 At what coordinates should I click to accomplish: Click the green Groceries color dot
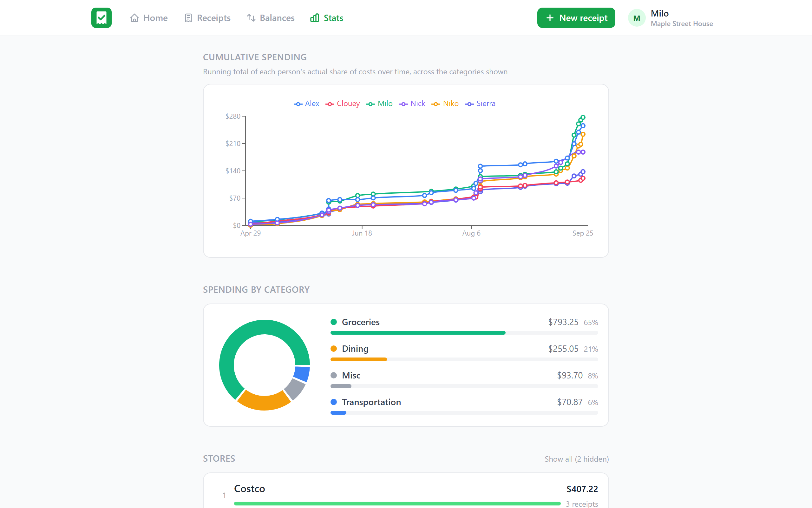[x=334, y=322]
